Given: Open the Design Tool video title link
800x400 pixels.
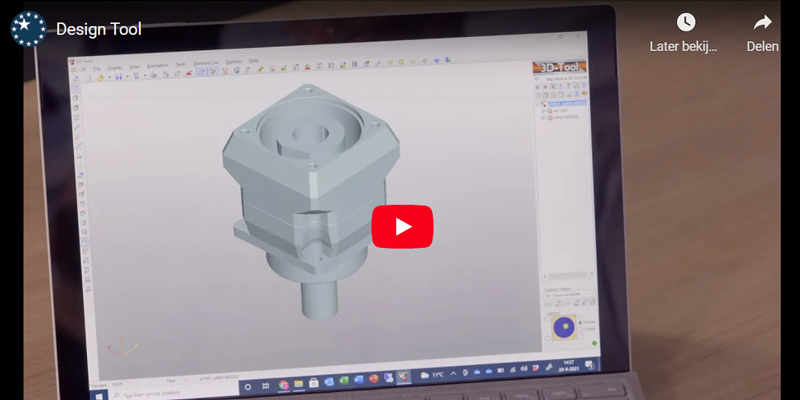Looking at the screenshot, I should 99,30.
